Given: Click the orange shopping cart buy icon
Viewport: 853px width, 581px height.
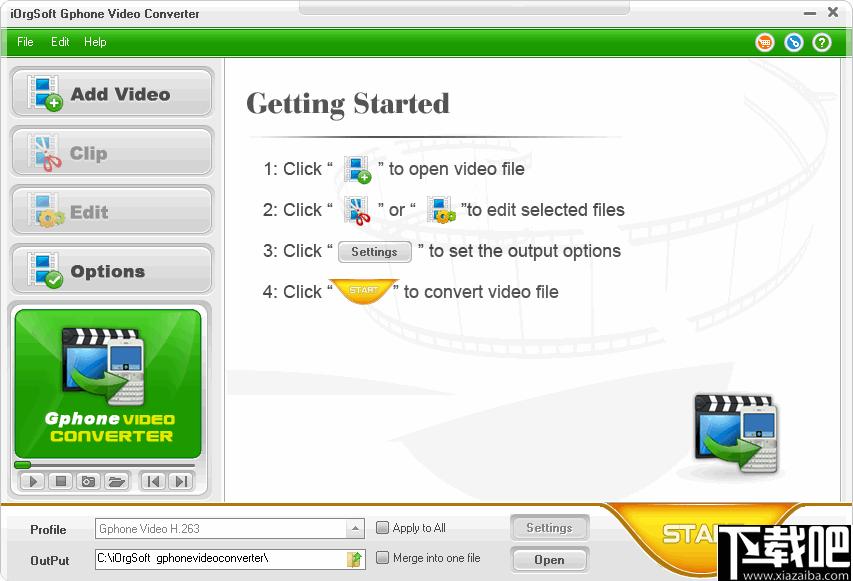Looking at the screenshot, I should 765,42.
